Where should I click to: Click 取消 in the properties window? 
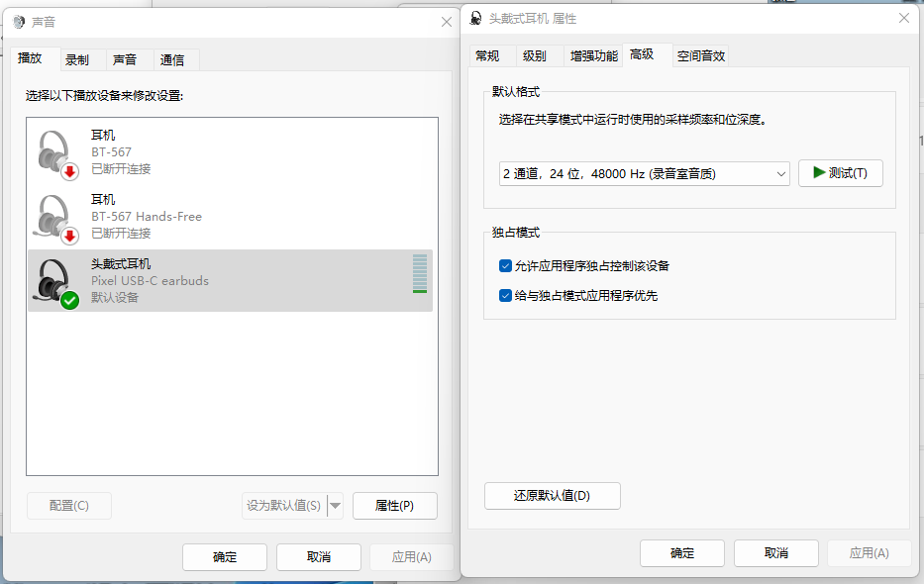pos(776,553)
